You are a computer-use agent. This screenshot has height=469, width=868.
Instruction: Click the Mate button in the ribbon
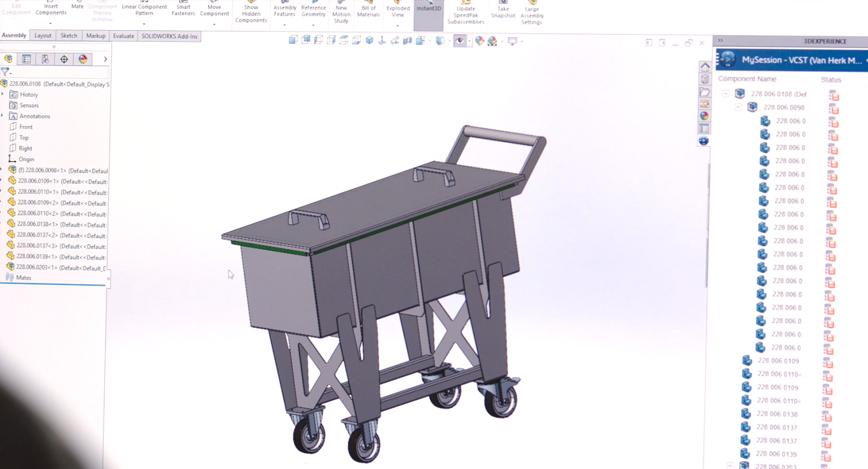coord(77,5)
